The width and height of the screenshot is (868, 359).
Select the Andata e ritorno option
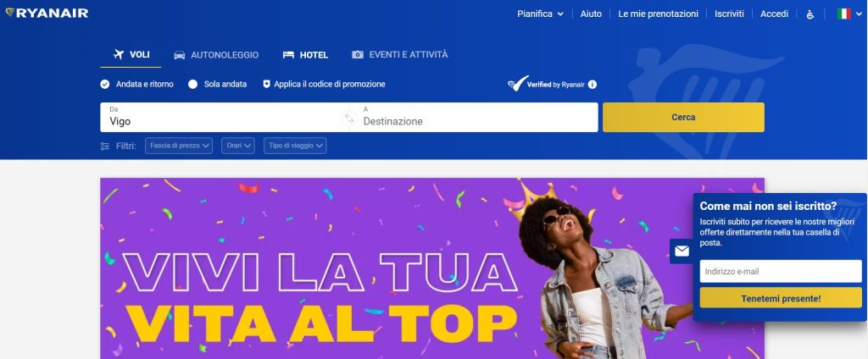click(136, 84)
